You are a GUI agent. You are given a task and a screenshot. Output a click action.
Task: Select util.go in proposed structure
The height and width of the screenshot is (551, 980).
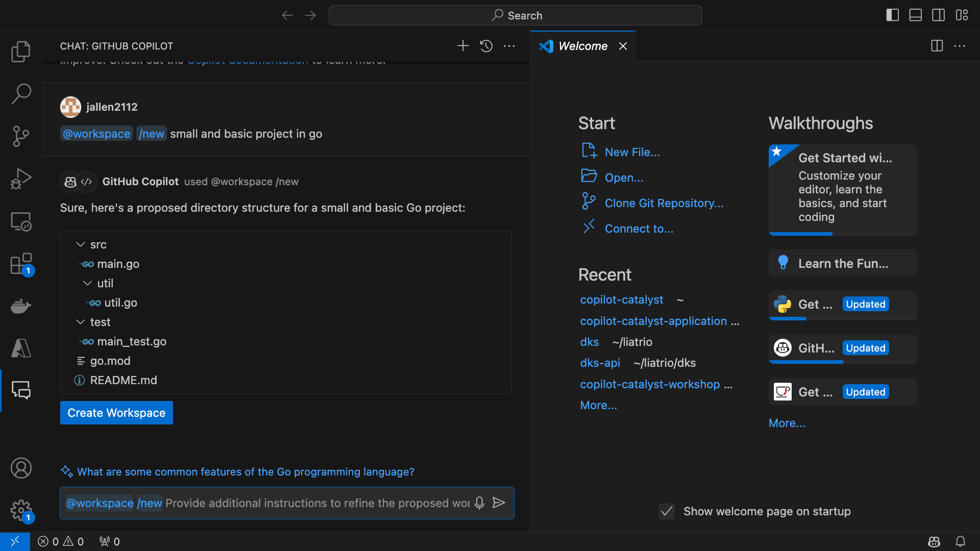pyautogui.click(x=120, y=303)
